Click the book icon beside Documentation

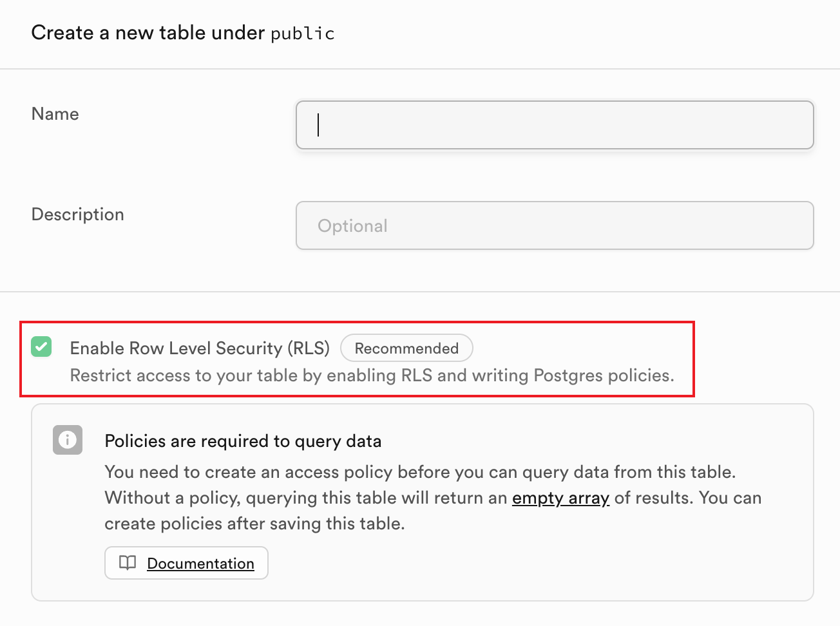pos(128,563)
